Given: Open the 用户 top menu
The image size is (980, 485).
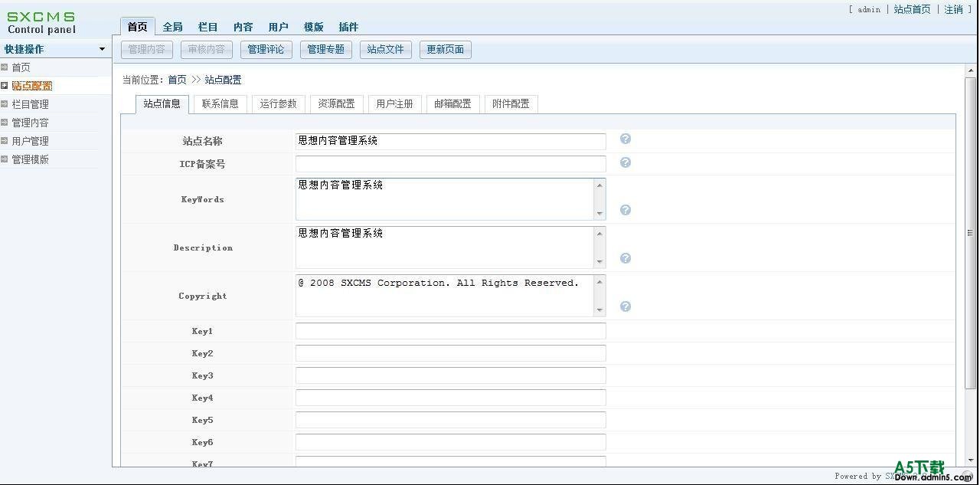Looking at the screenshot, I should (x=279, y=27).
